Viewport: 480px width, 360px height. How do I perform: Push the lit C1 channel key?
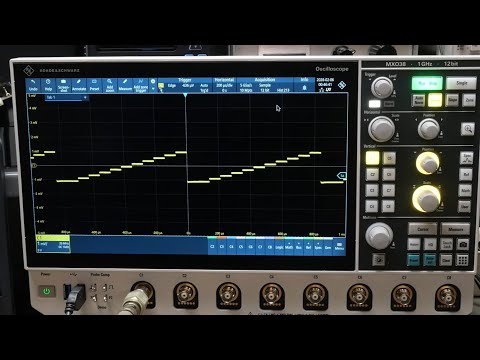[x=372, y=158]
